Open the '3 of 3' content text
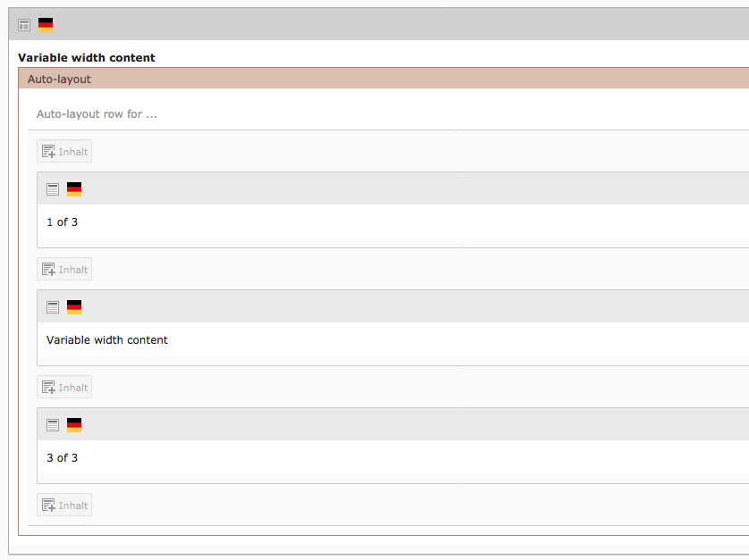749x560 pixels. coord(62,458)
